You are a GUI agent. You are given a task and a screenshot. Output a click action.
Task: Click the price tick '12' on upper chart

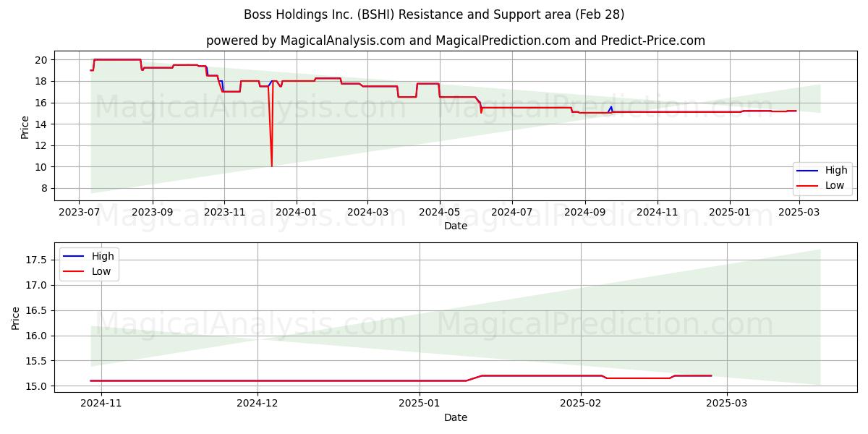(x=41, y=145)
